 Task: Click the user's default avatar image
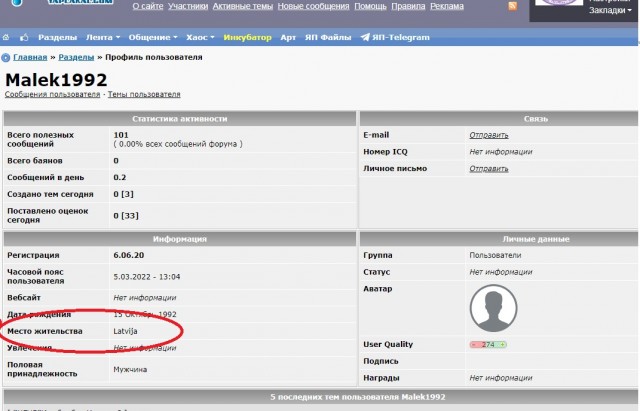click(493, 308)
